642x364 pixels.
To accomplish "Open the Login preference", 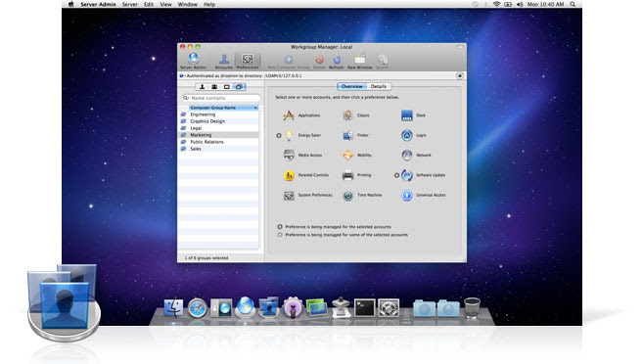I will pyautogui.click(x=414, y=135).
